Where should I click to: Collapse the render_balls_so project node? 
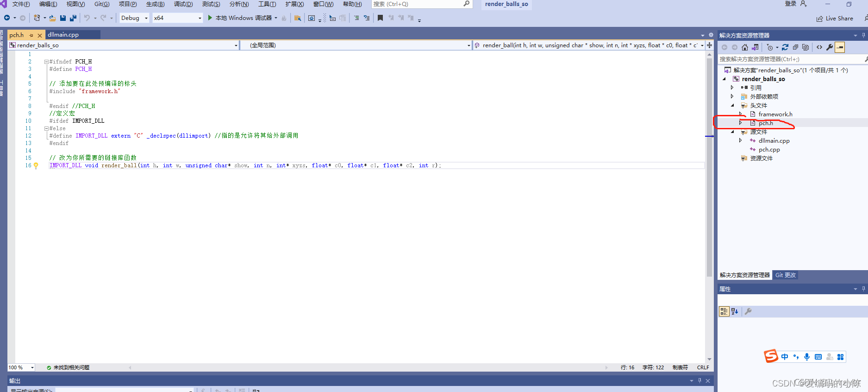(724, 79)
